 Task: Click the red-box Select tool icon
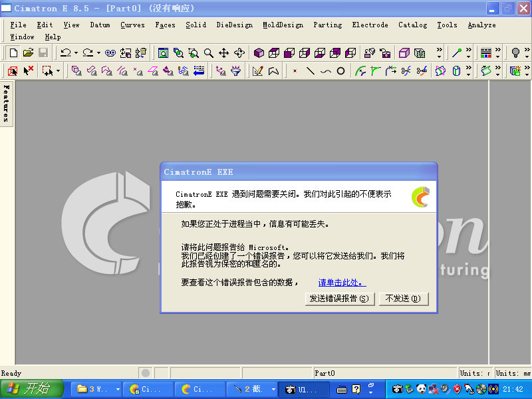point(13,71)
